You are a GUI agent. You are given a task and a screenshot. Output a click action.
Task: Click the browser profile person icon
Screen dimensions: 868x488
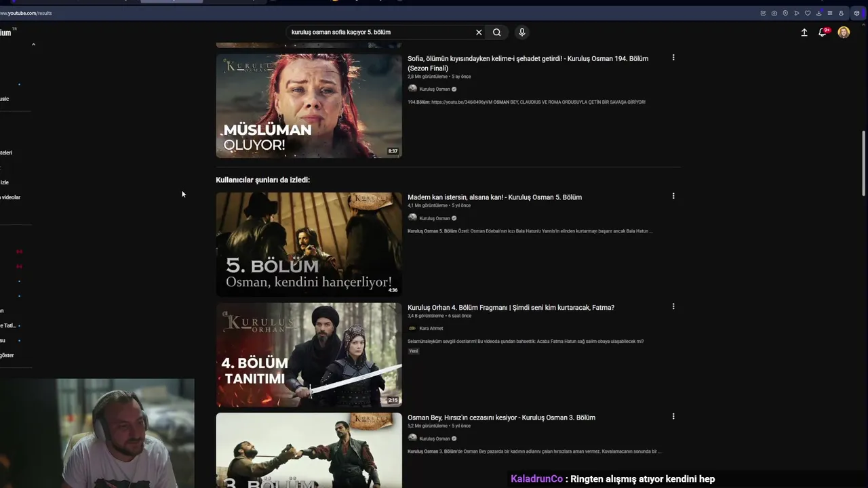[x=841, y=13]
